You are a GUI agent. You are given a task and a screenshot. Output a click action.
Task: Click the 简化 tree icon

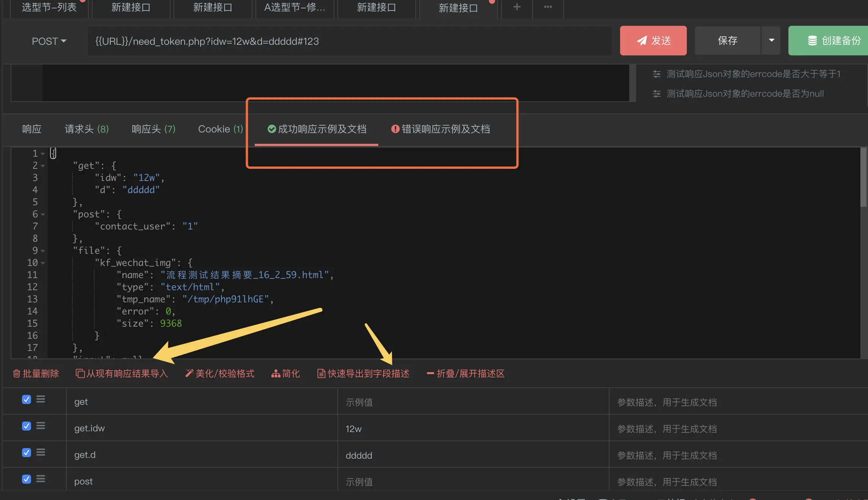[x=276, y=373]
